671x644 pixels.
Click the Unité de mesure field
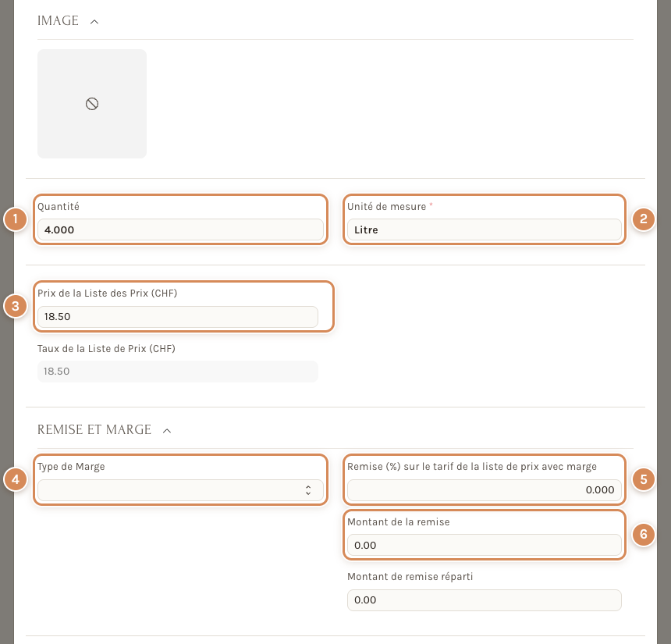click(x=485, y=230)
